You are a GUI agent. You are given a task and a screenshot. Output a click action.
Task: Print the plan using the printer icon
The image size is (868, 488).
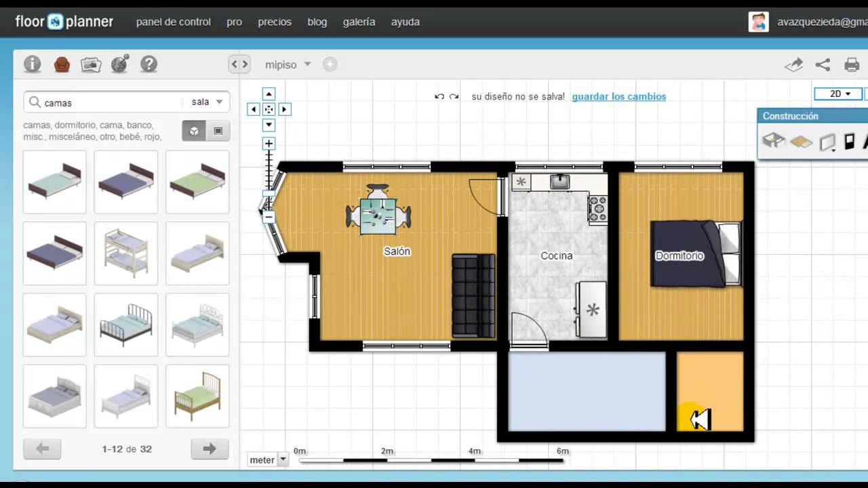851,64
